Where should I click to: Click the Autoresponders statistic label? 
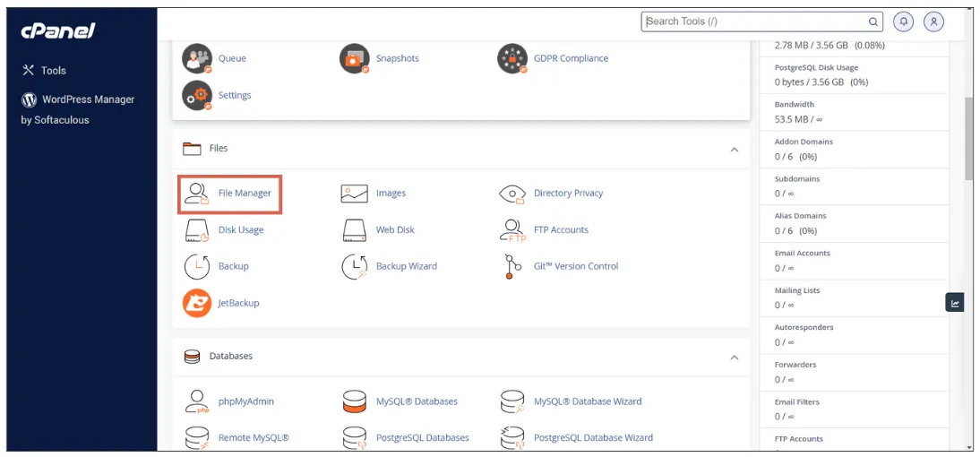[804, 328]
